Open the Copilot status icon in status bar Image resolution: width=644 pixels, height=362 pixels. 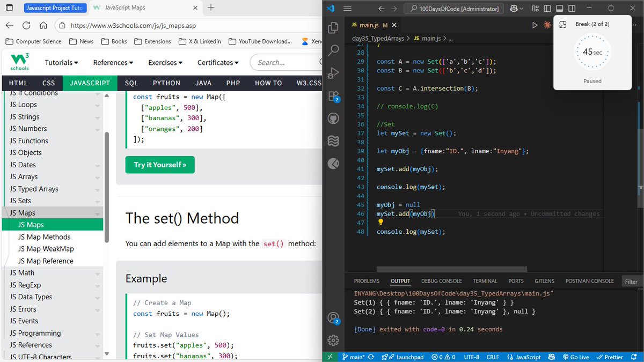[x=553, y=357]
